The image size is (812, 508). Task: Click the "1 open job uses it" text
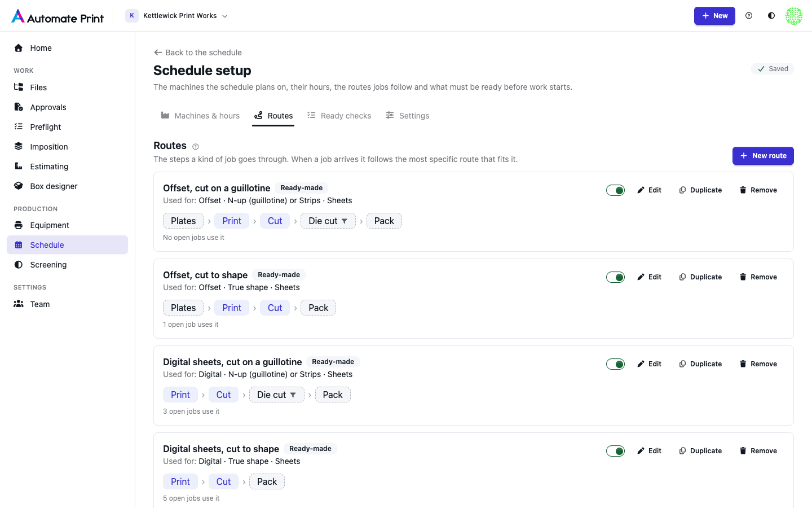point(191,325)
